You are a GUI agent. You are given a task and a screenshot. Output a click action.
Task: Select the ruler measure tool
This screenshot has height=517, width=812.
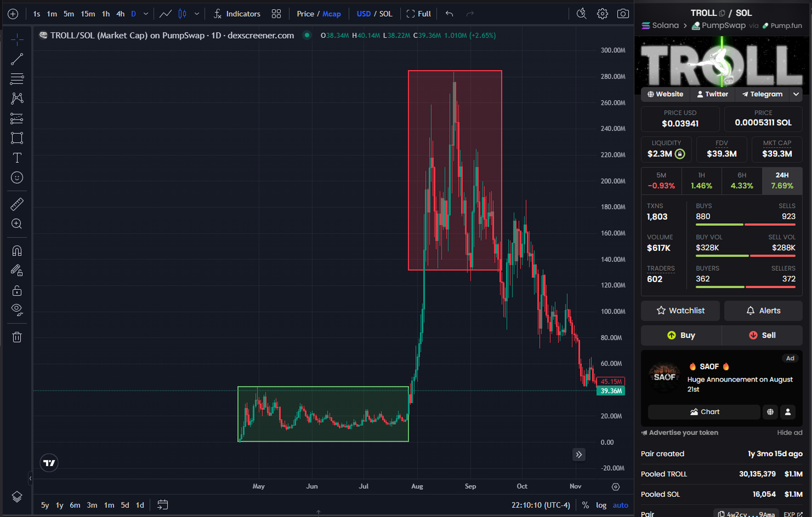tap(17, 204)
